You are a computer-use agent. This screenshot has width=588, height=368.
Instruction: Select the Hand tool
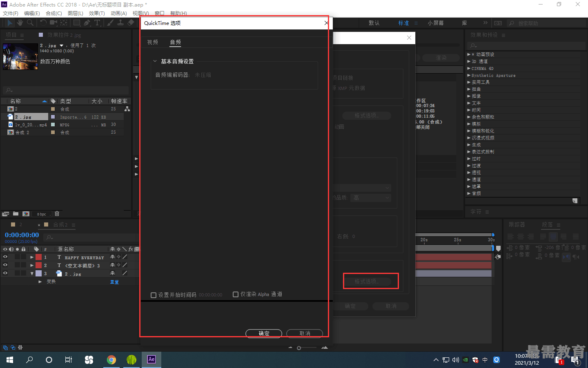pyautogui.click(x=20, y=23)
